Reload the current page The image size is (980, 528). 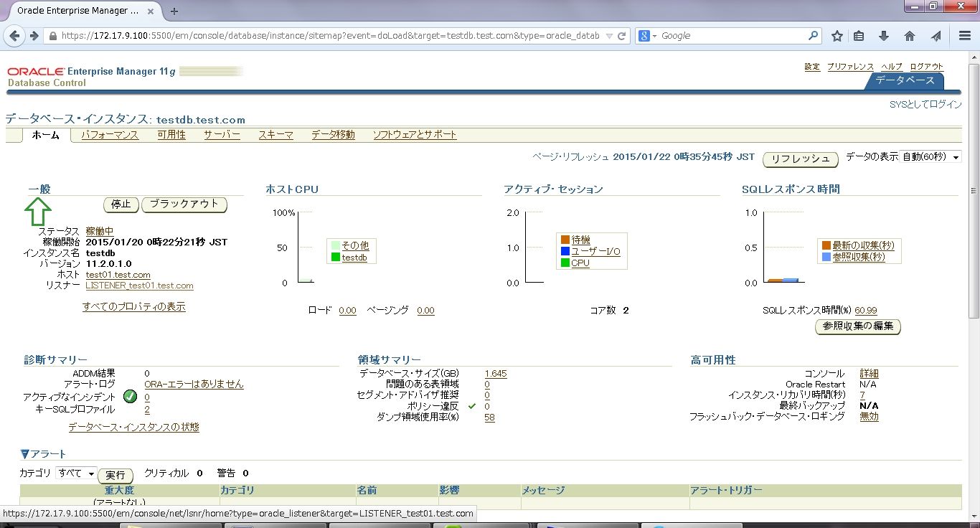(x=622, y=36)
